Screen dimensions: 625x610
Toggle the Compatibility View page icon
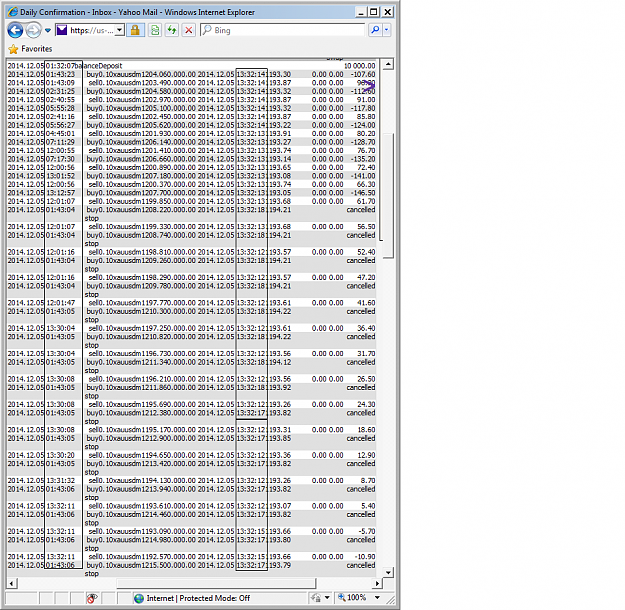point(155,30)
